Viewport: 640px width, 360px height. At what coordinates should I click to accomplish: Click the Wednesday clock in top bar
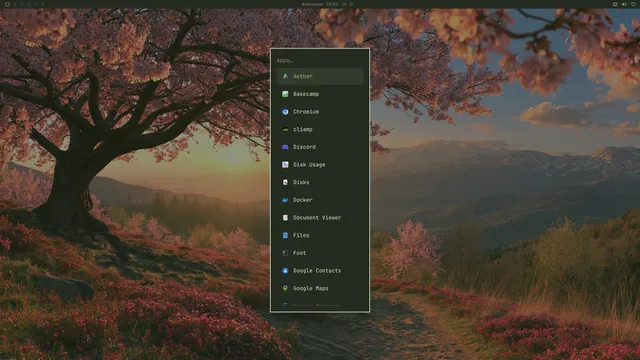[320, 4]
